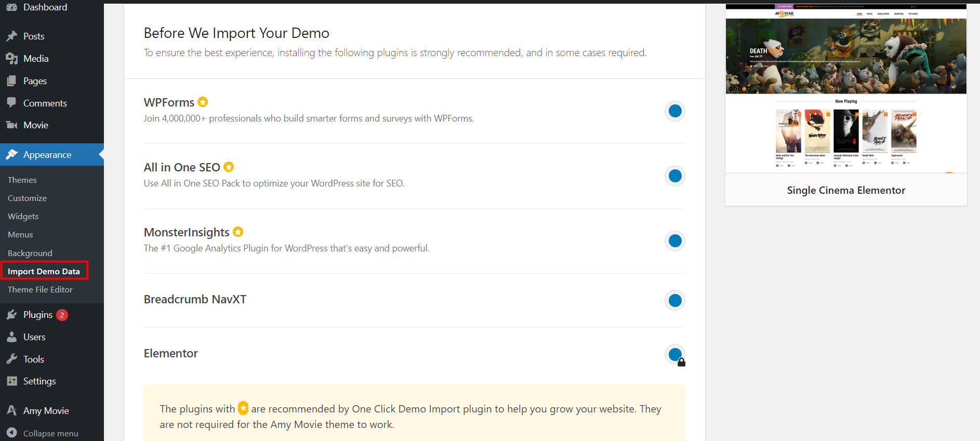This screenshot has height=441, width=980.
Task: Click the MonsterInsights plugin name
Action: [x=187, y=232]
